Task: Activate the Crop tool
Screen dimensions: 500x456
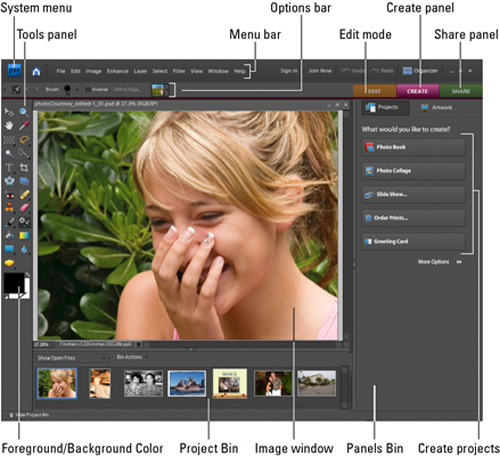Action: tap(24, 167)
